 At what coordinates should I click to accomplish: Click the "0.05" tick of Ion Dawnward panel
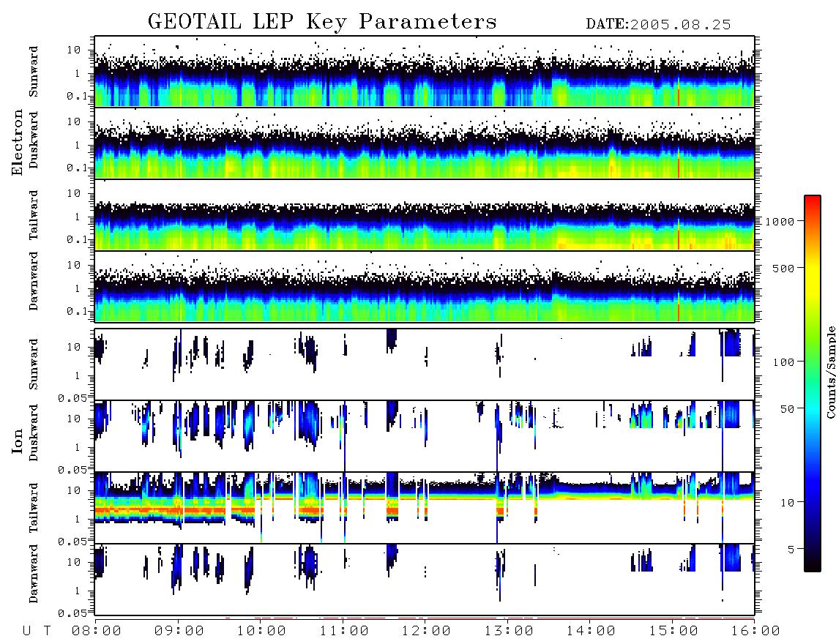72,613
